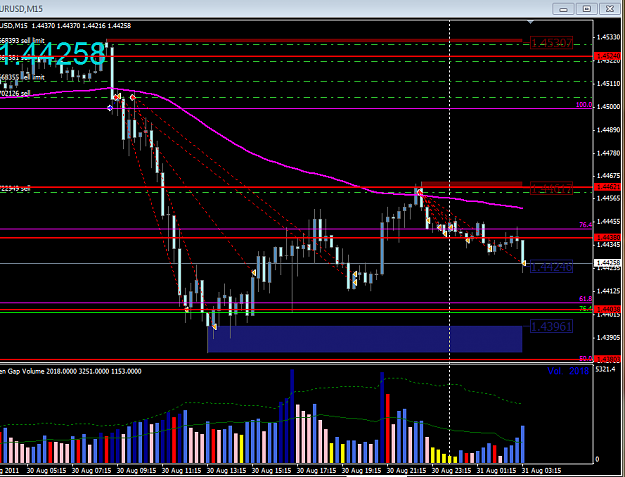Click the "1.44675" price axis value
The height and width of the screenshot is (477, 625).
[607, 175]
